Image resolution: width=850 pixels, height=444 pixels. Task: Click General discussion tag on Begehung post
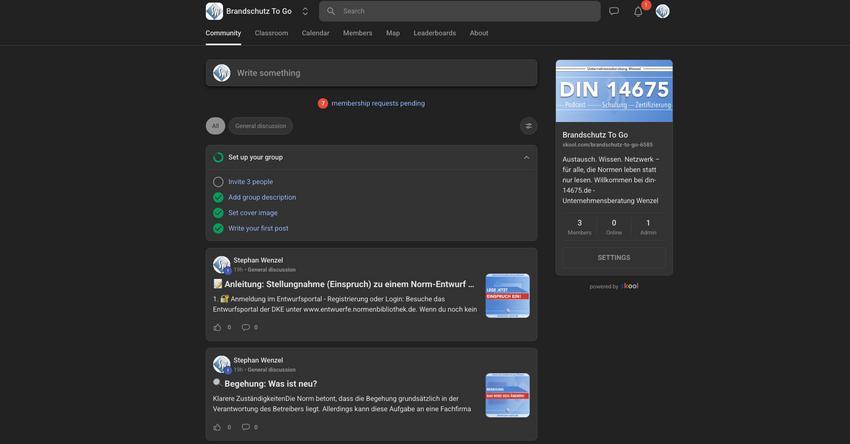point(272,369)
